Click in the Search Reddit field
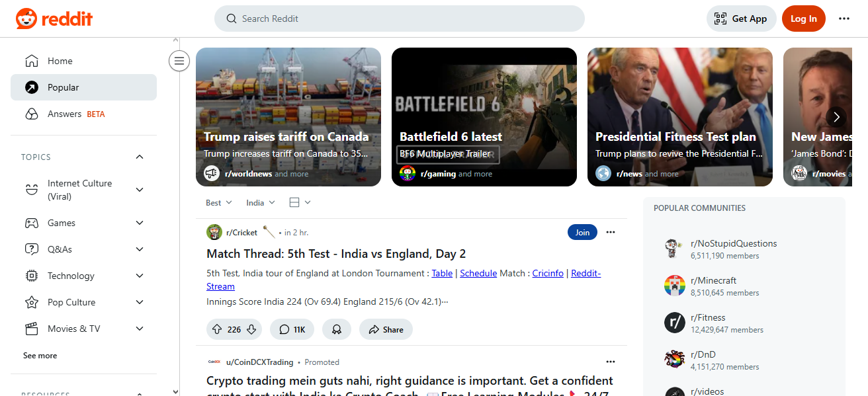 pyautogui.click(x=400, y=19)
